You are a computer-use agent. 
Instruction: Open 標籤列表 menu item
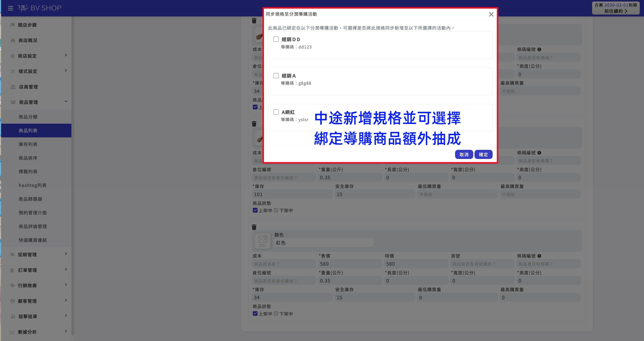(36, 172)
